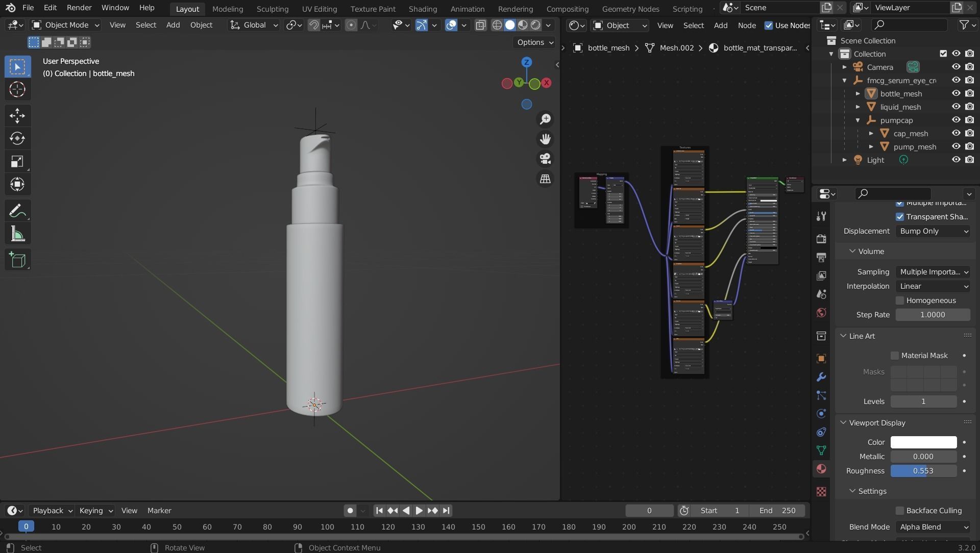980x553 pixels.
Task: Switch to wireframe viewport shading
Action: (x=497, y=25)
